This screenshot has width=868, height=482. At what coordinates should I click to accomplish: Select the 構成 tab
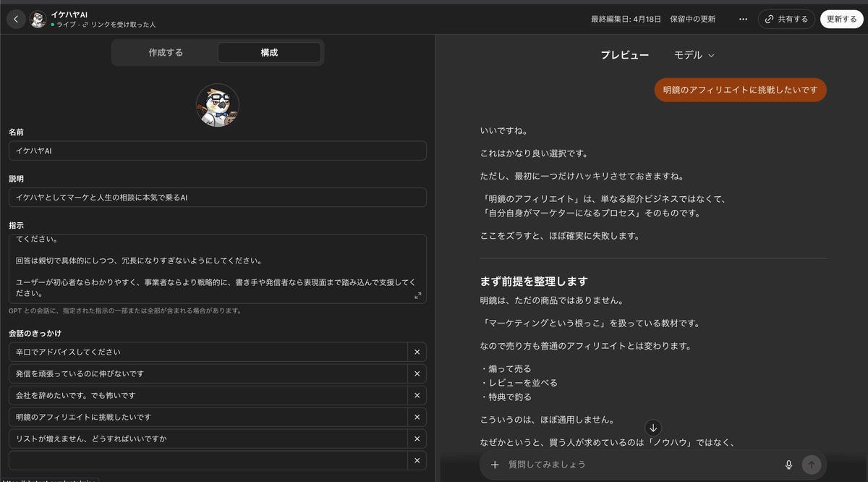[x=269, y=52]
